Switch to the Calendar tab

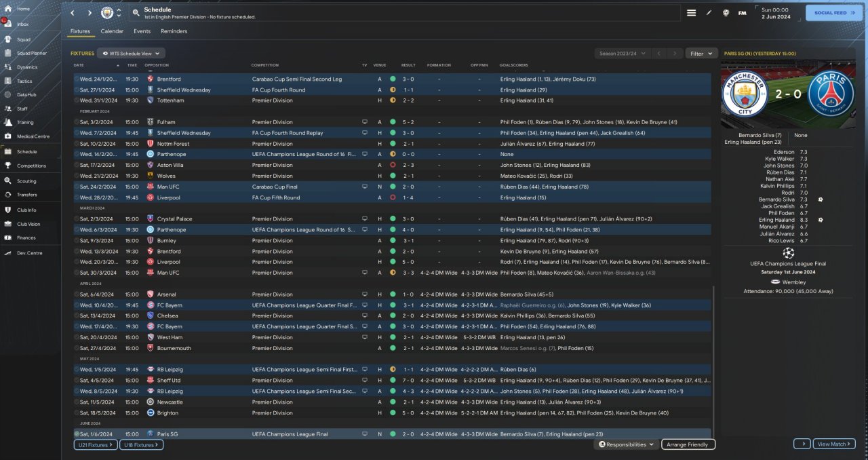(x=112, y=31)
